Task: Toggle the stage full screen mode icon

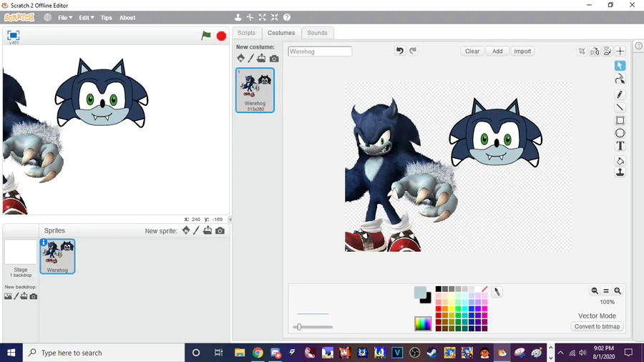Action: pos(14,35)
